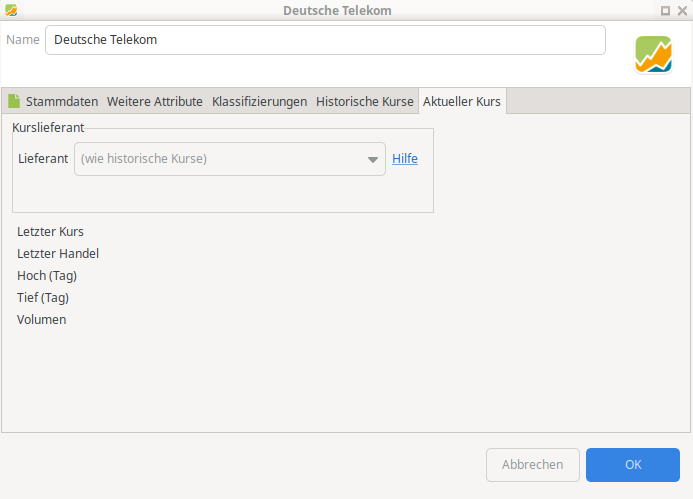Click the Portfolio Performance logo image
The height and width of the screenshot is (499, 693).
(653, 54)
